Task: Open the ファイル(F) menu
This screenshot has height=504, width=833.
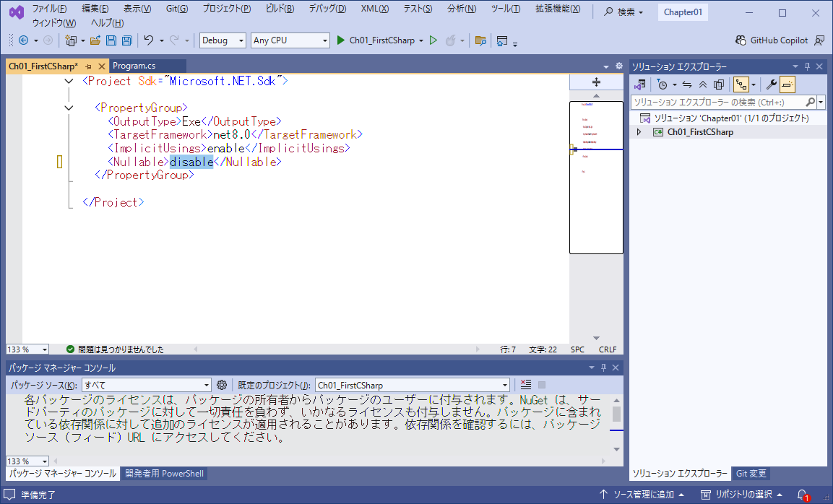Action: pos(49,9)
